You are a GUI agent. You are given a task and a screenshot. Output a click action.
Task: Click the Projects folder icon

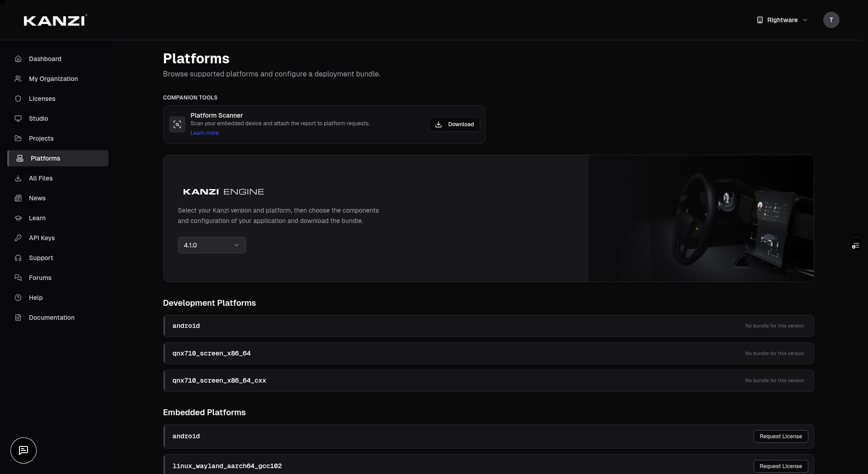[18, 138]
